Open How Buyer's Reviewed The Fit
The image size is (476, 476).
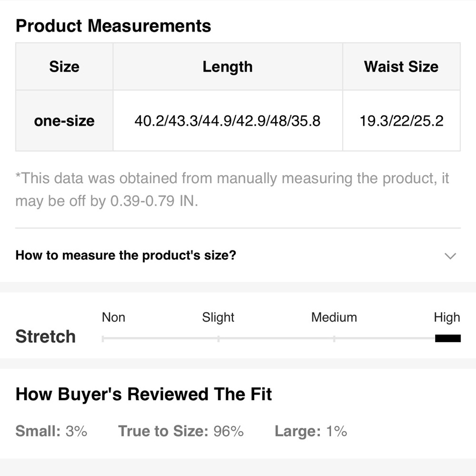click(144, 395)
